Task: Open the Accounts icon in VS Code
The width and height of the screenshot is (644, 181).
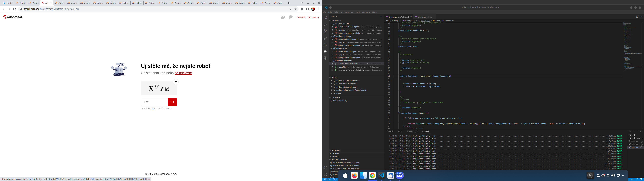Action: pos(325,168)
